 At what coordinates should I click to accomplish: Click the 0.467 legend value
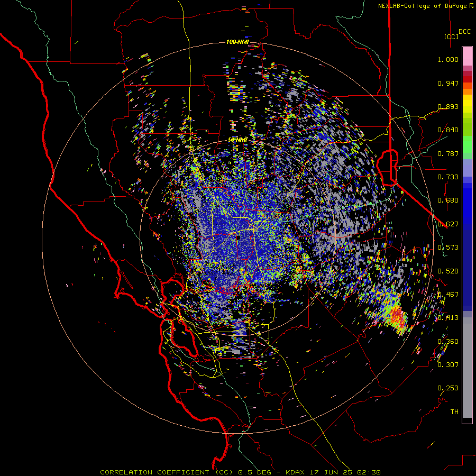(x=448, y=295)
